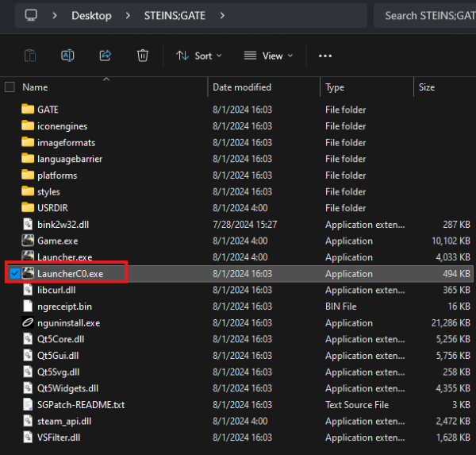476x455 pixels.
Task: Click the Rename icon in toolbar
Action: 67,56
